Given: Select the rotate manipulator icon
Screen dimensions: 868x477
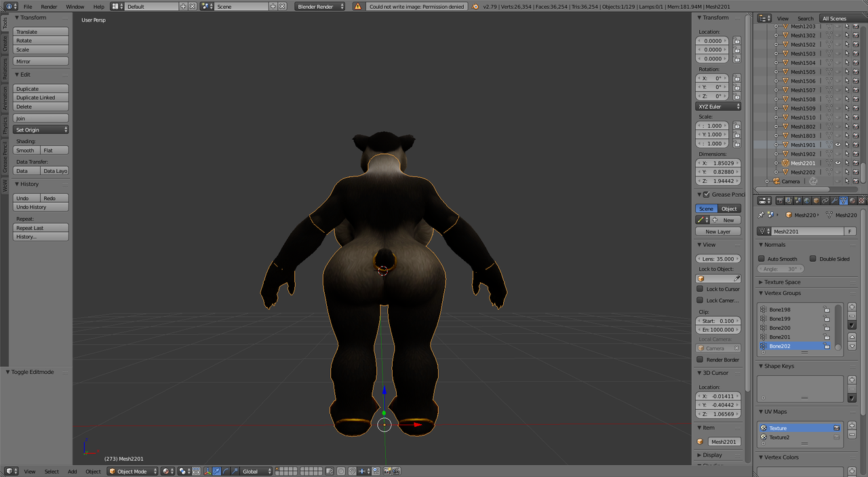Looking at the screenshot, I should (x=226, y=471).
